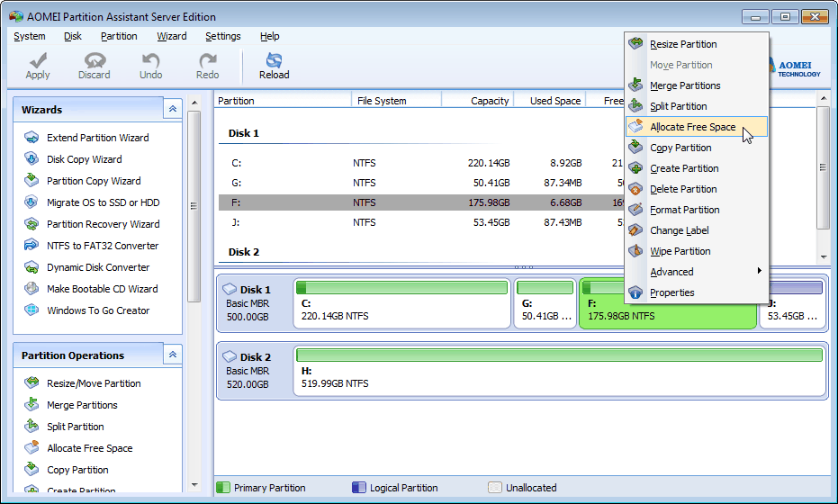Open the Disk menu

pyautogui.click(x=73, y=36)
